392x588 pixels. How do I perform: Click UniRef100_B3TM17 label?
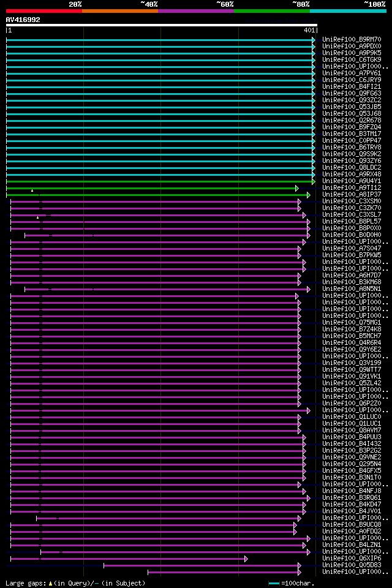click(x=352, y=134)
